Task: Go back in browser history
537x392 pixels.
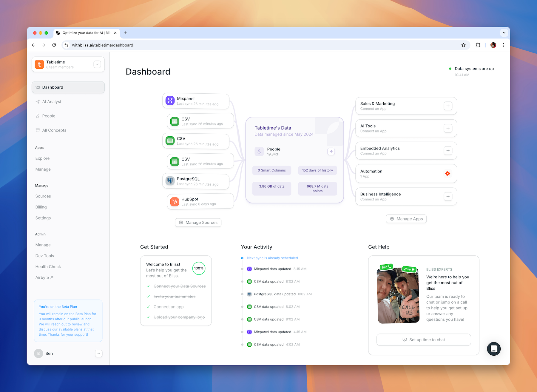Action: 33,45
